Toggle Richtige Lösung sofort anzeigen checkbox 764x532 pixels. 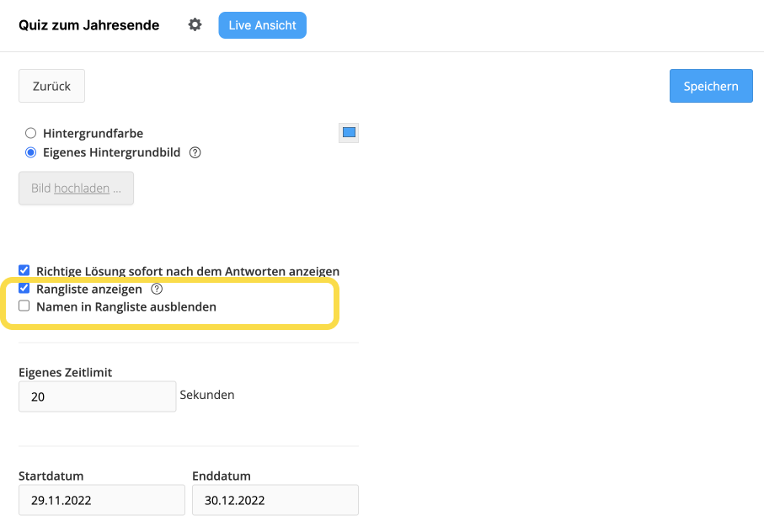(24, 270)
